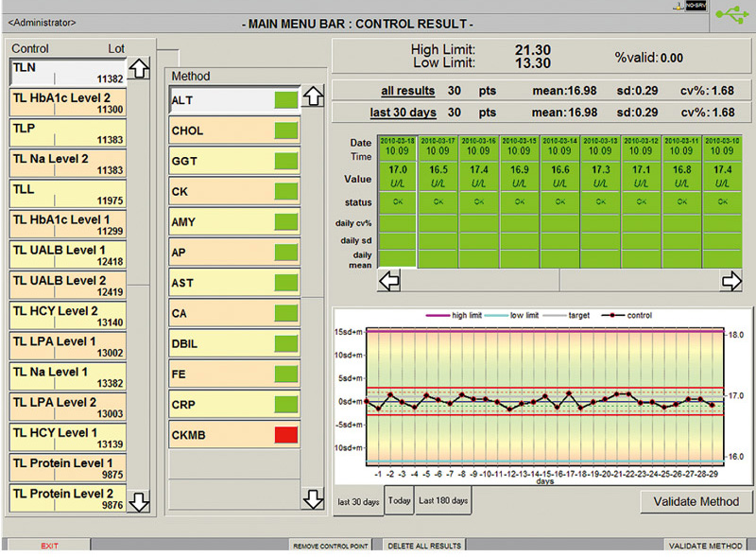This screenshot has height=557, width=756.
Task: Select the TLN control lot 11382
Action: 68,73
